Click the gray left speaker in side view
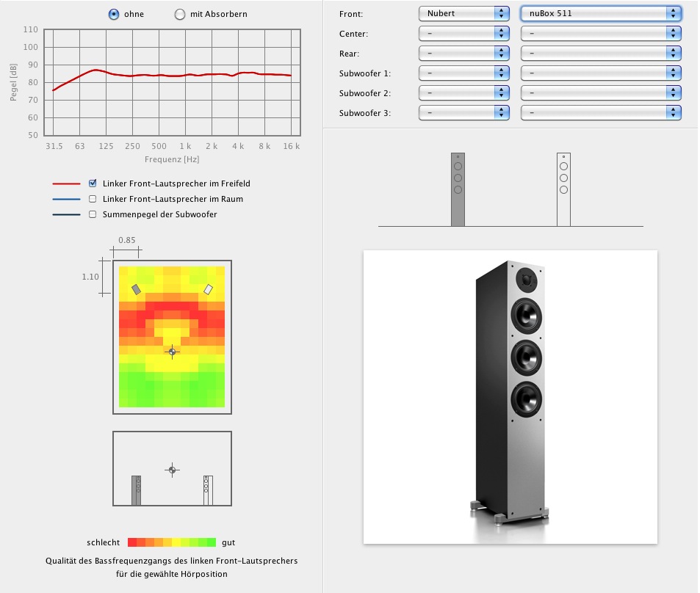This screenshot has height=593, width=700. coord(136,490)
